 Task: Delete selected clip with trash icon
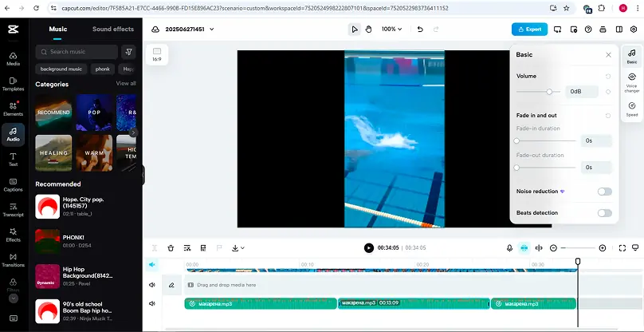pos(171,247)
